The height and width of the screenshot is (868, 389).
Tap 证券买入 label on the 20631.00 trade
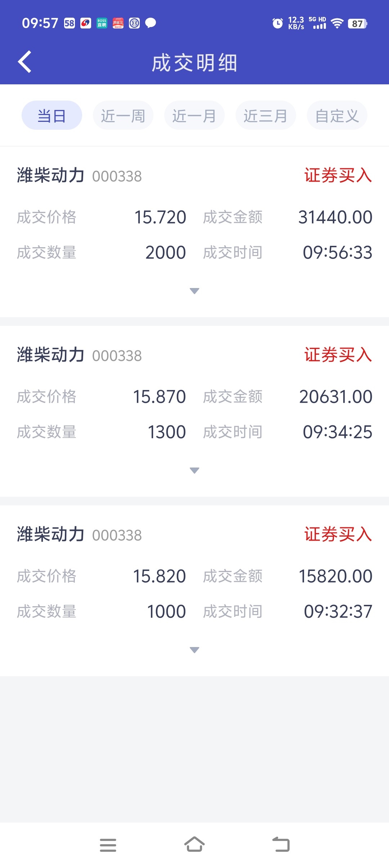[x=338, y=355]
